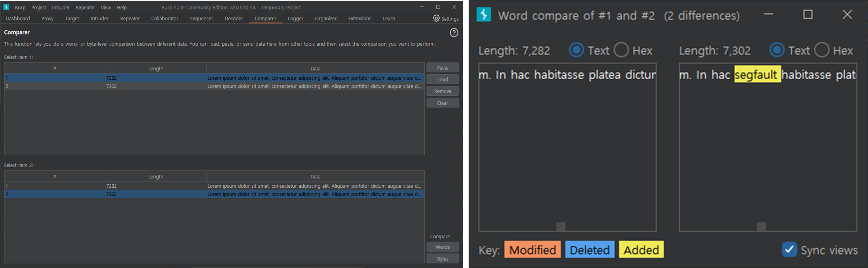This screenshot has height=268, width=868.
Task: Click the Load button
Action: pyautogui.click(x=443, y=79)
